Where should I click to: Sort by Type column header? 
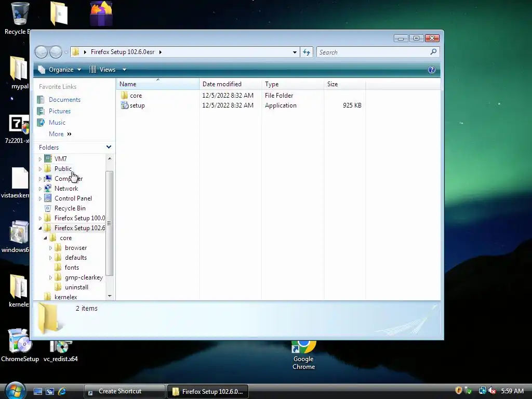293,84
